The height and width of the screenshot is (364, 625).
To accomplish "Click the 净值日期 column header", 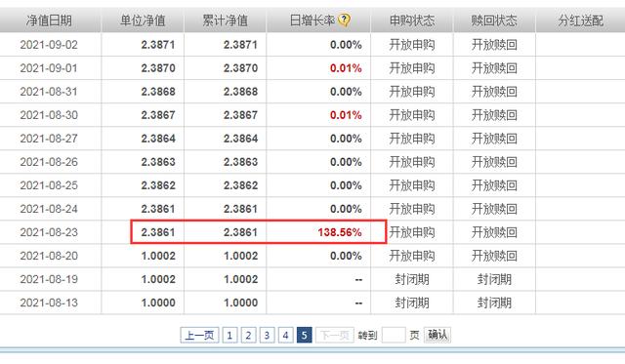I will point(49,20).
